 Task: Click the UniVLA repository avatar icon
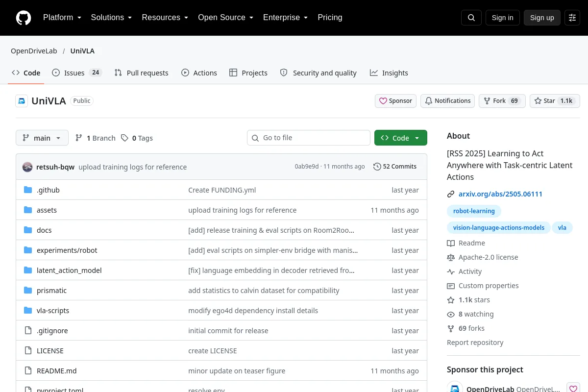[22, 101]
